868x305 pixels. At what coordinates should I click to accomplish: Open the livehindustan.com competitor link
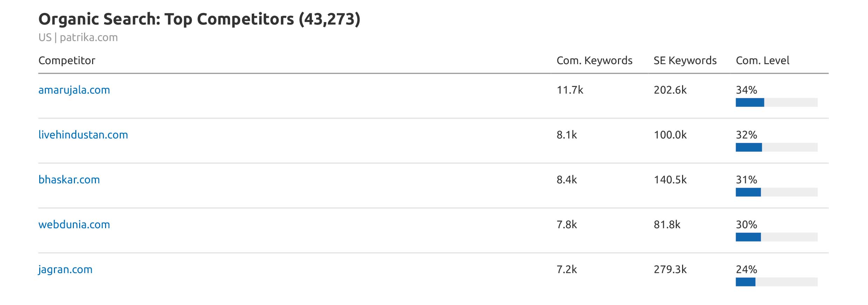(83, 135)
